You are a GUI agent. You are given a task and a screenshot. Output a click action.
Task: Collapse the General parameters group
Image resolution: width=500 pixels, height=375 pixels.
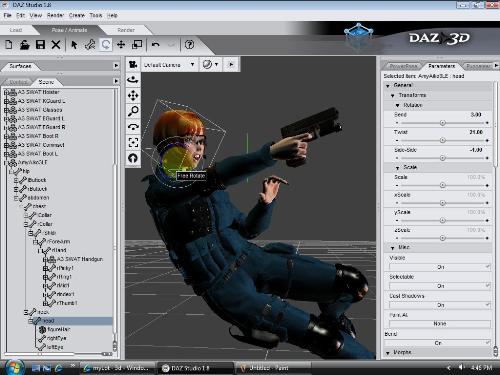point(388,86)
